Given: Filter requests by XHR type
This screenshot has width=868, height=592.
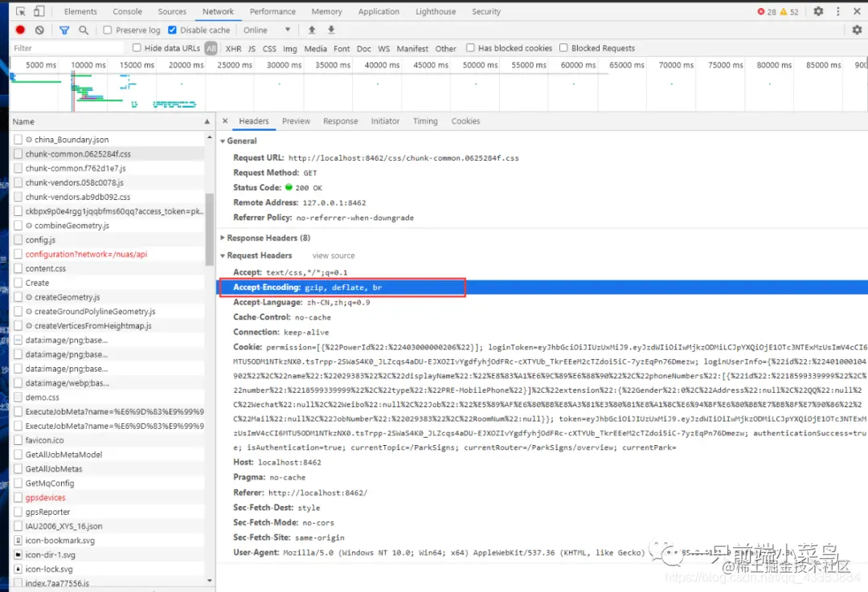Looking at the screenshot, I should pyautogui.click(x=233, y=49).
